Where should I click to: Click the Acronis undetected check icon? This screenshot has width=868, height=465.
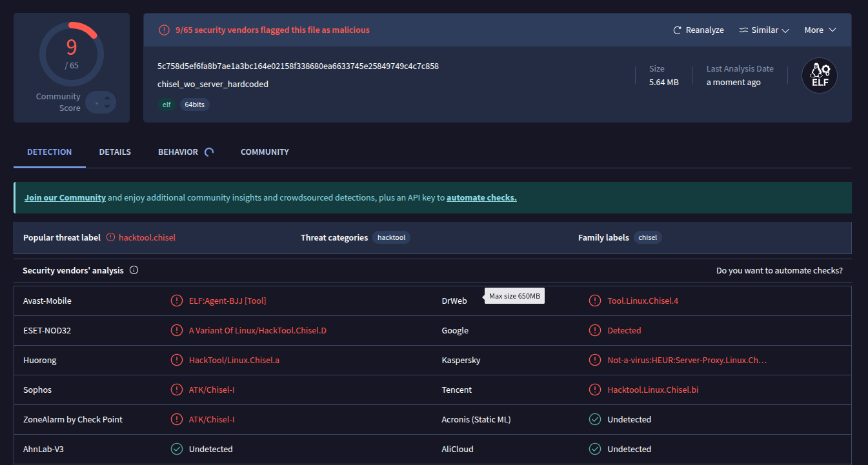[x=595, y=419]
